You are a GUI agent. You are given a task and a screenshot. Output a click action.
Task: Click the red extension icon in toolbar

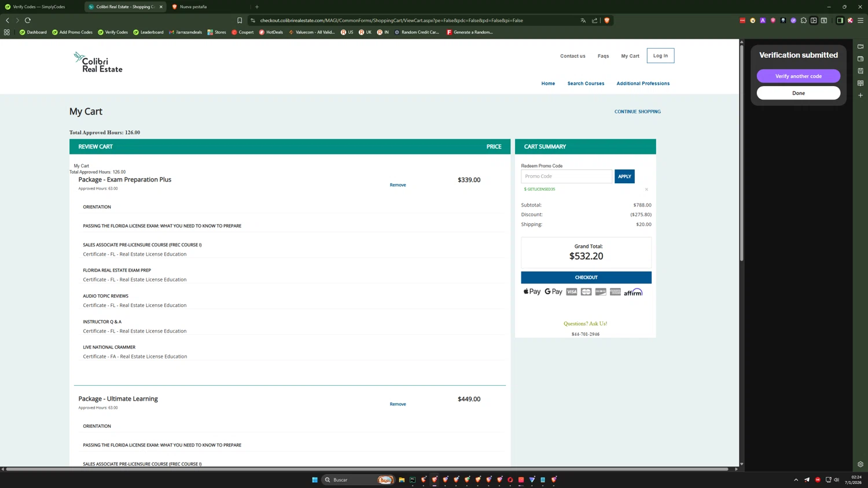(x=742, y=20)
